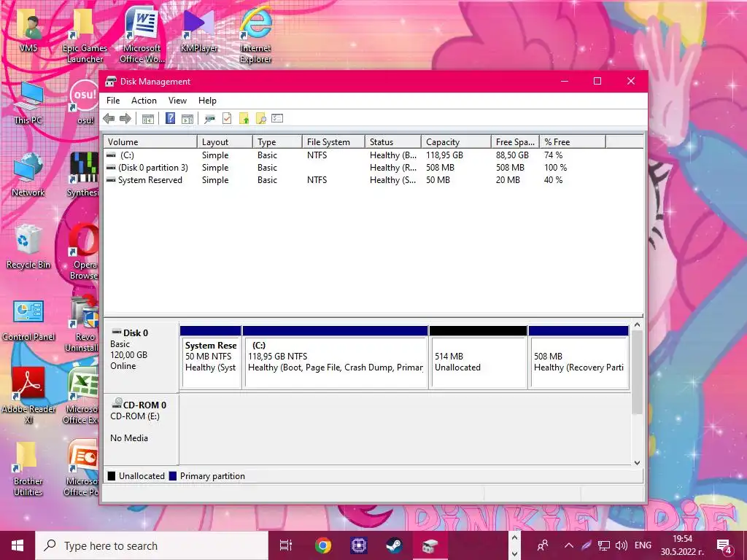Screen dimensions: 747x560
Task: Click the CPU-Z chip icon on taskbar
Action: tap(359, 545)
